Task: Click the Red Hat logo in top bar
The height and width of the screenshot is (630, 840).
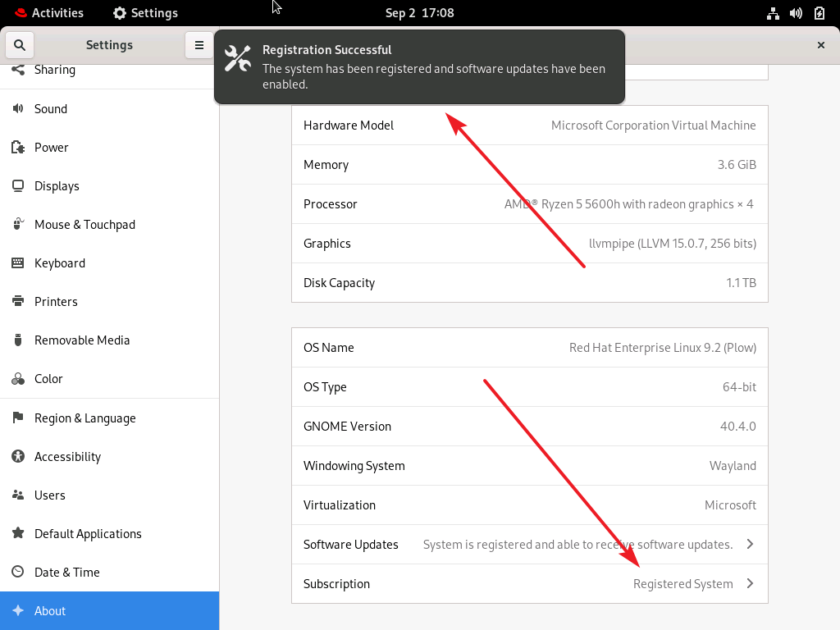Action: point(21,13)
